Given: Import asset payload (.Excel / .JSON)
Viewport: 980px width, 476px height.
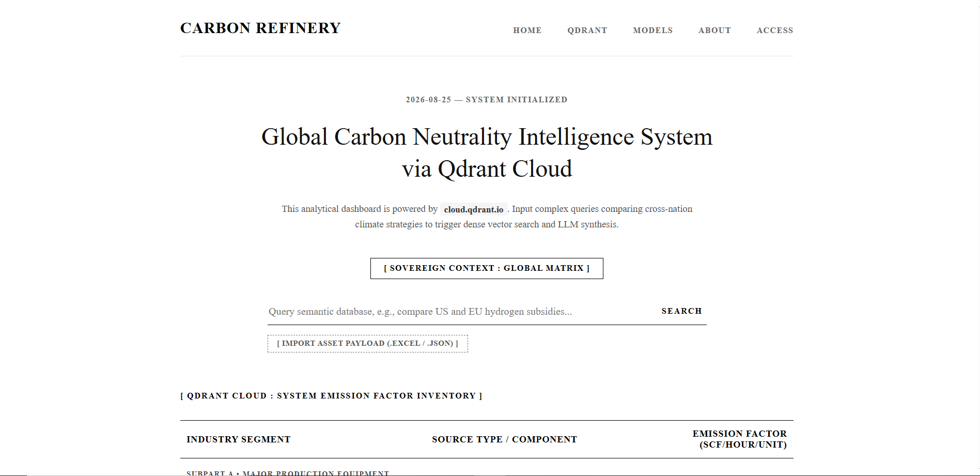Looking at the screenshot, I should click(x=368, y=344).
